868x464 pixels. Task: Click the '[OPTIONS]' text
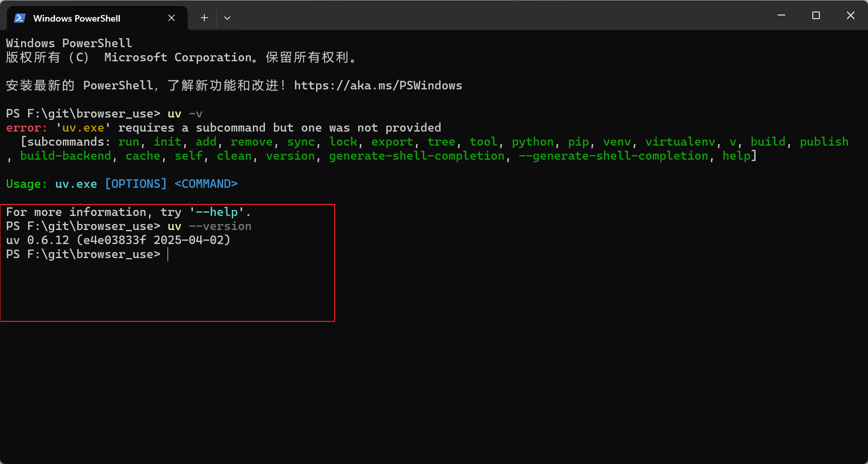click(135, 184)
